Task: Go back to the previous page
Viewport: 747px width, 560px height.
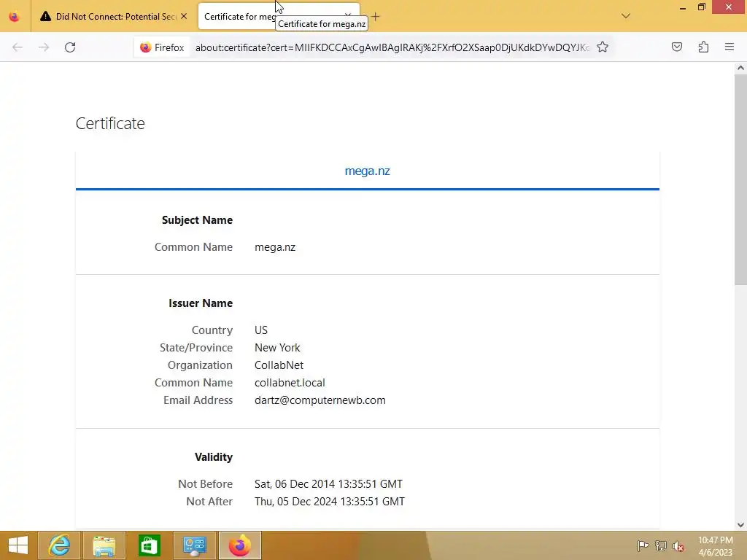Action: (x=18, y=47)
